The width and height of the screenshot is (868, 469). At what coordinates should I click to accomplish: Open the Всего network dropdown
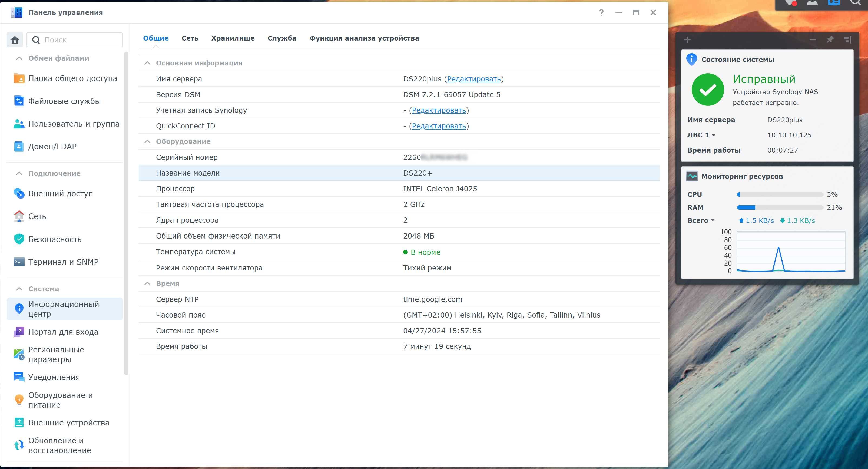pyautogui.click(x=701, y=221)
